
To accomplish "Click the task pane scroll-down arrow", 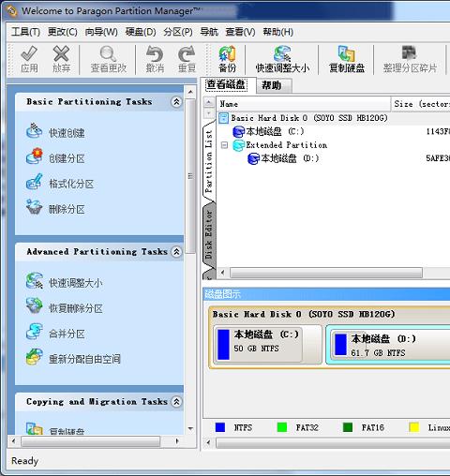I will tap(190, 429).
